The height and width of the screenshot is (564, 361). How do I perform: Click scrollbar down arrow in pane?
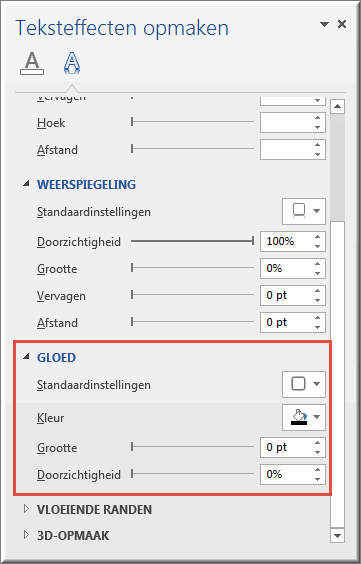point(337,536)
